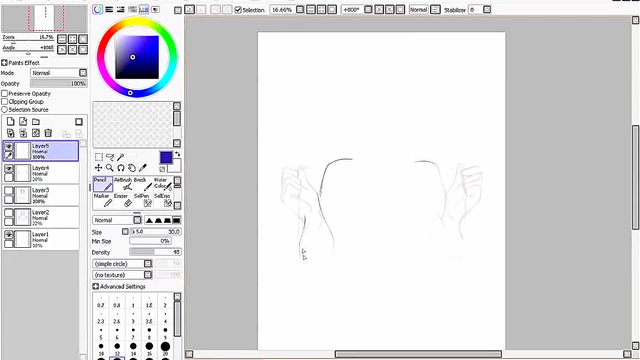Image resolution: width=640 pixels, height=360 pixels.
Task: Show Layer3 using its visibility box
Action: [x=9, y=191]
